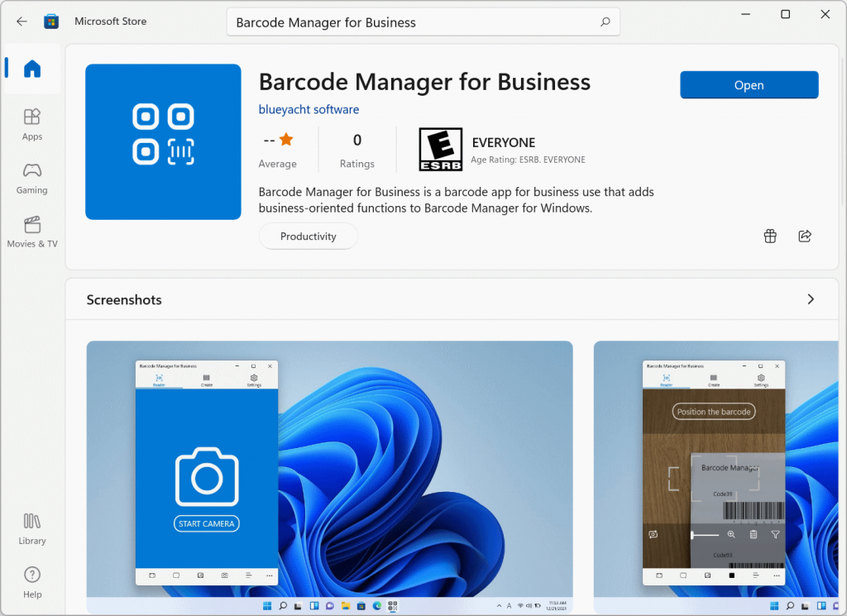
Task: View the 0 Ratings link
Action: [357, 149]
